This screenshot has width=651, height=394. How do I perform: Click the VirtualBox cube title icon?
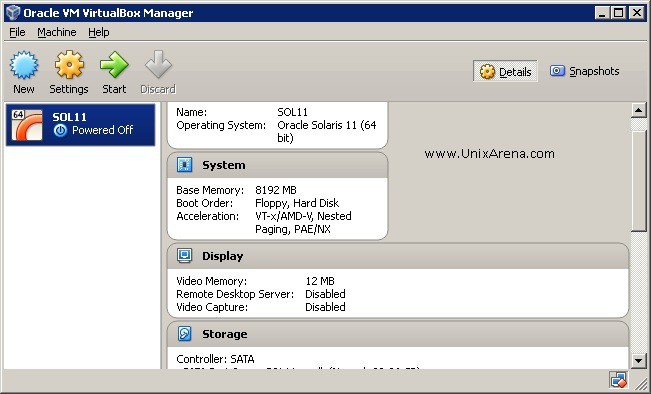[12, 13]
